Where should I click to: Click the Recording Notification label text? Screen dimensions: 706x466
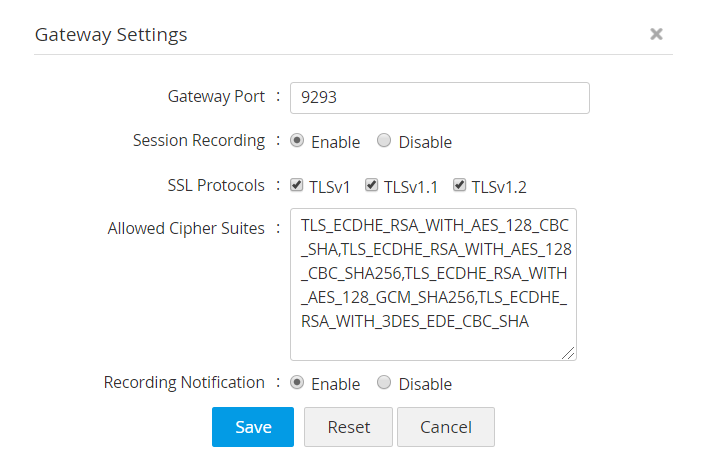pyautogui.click(x=184, y=382)
